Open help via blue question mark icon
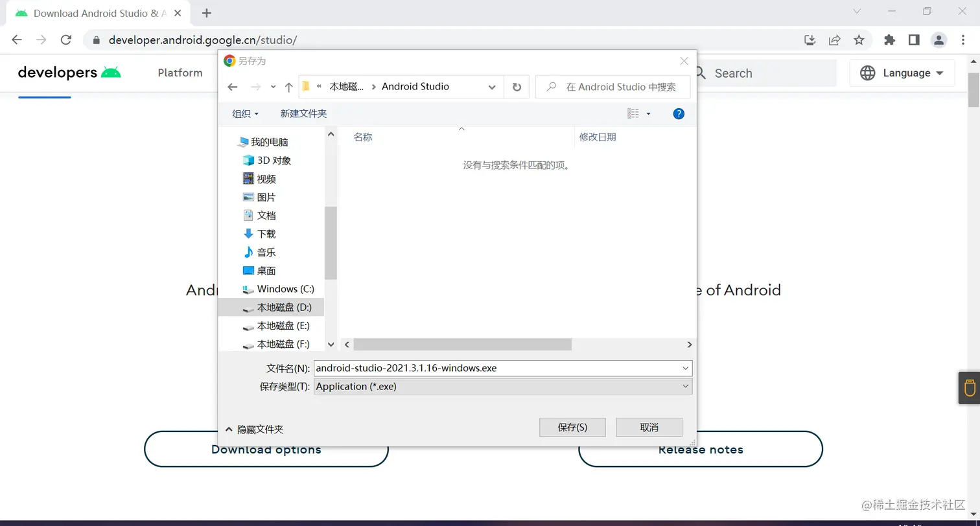 pos(679,113)
